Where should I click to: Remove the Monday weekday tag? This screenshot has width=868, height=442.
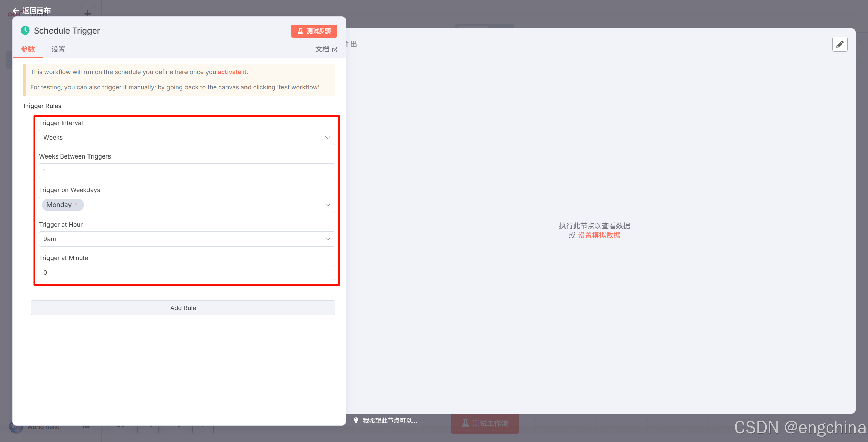[76, 204]
